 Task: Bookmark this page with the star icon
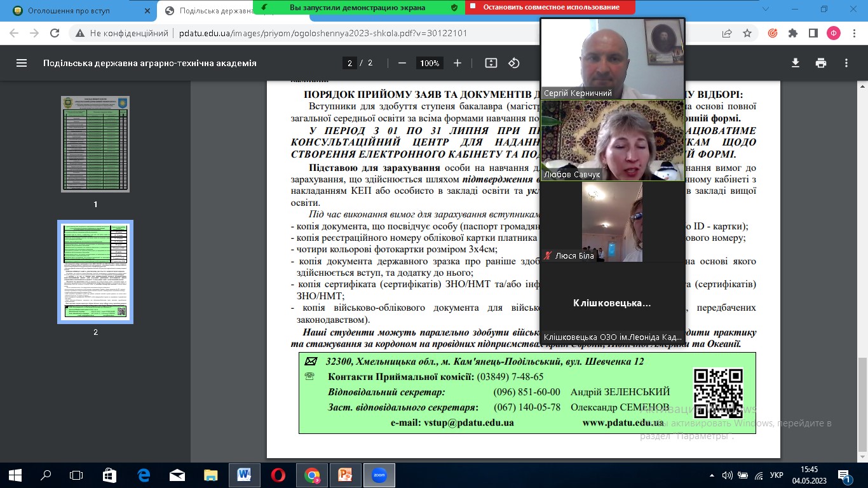747,33
